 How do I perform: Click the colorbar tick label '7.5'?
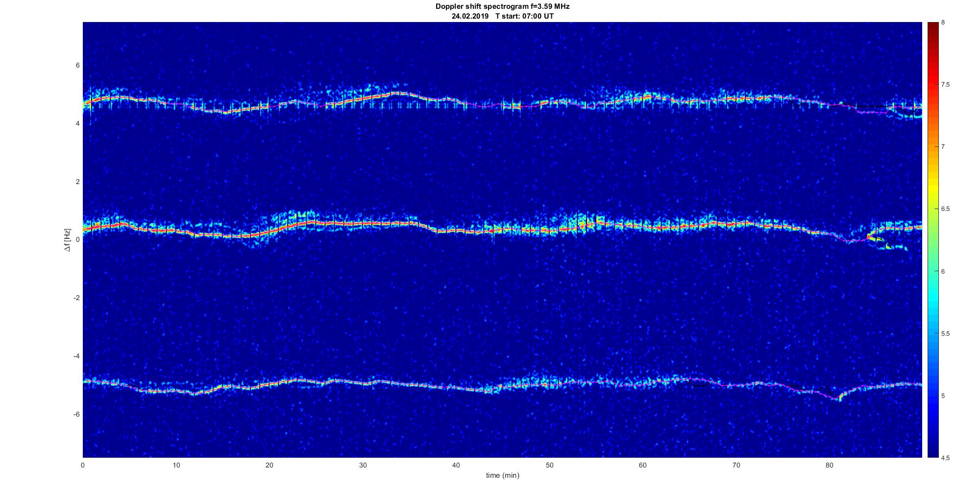(946, 85)
